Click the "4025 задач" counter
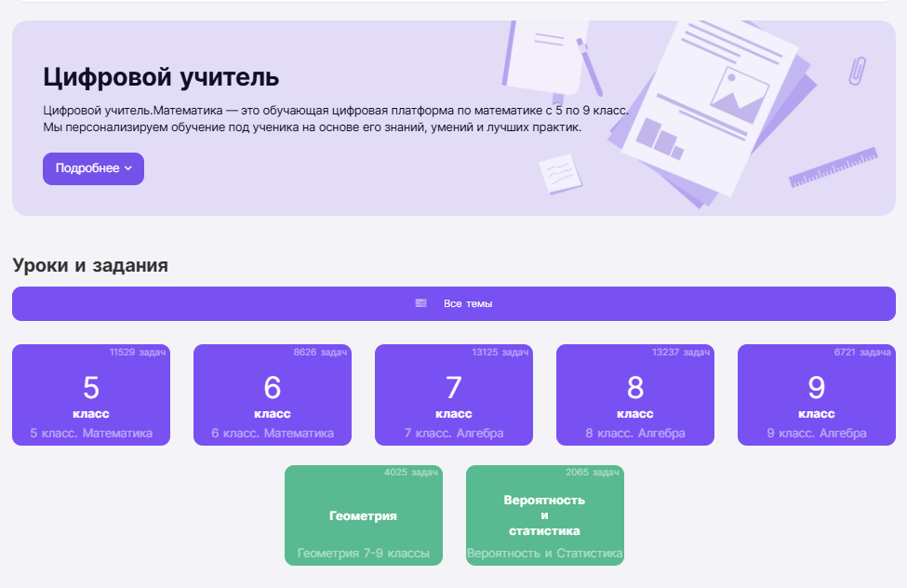This screenshot has width=907, height=588. coord(411,473)
